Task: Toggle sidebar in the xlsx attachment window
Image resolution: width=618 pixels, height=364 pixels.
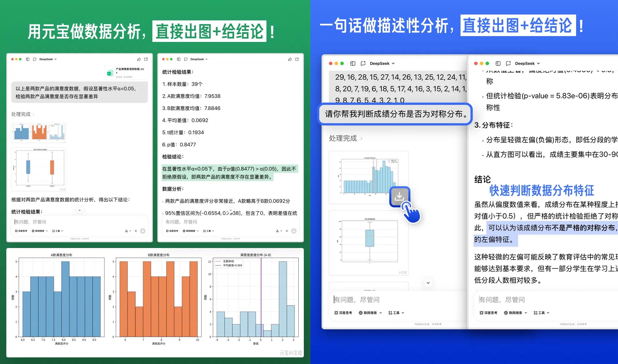Action: [28, 59]
